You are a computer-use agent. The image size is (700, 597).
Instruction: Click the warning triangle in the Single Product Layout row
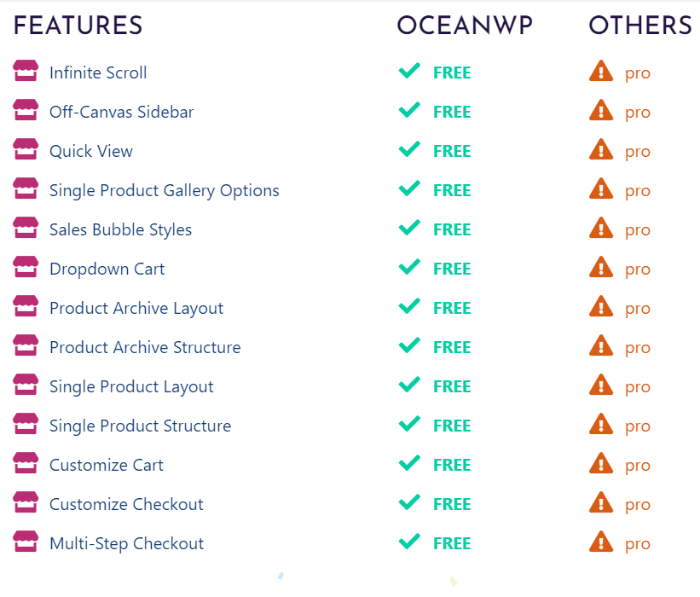[x=601, y=385]
